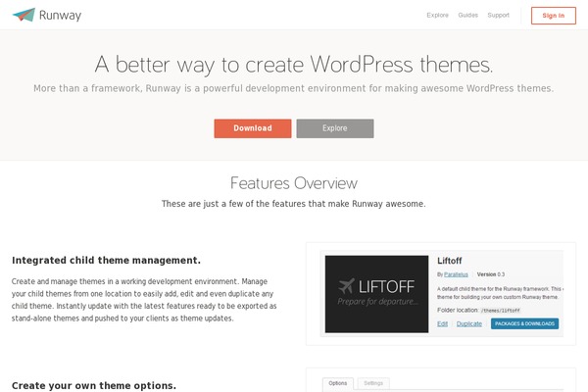Screen dimensions: 588x392
Task: Switch to the Options tab
Action: [x=338, y=383]
